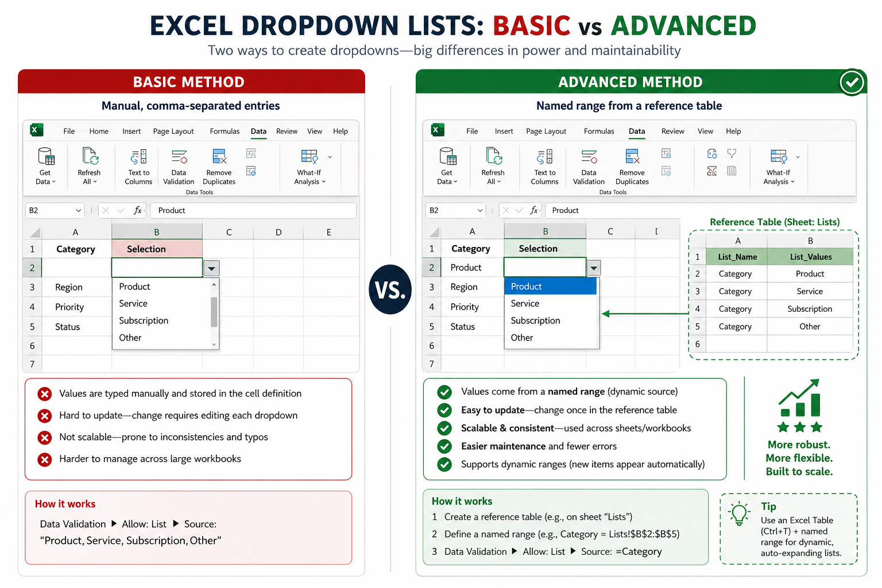The height and width of the screenshot is (588, 882).
Task: Click List_Values header in the Reference Table
Action: coord(810,257)
